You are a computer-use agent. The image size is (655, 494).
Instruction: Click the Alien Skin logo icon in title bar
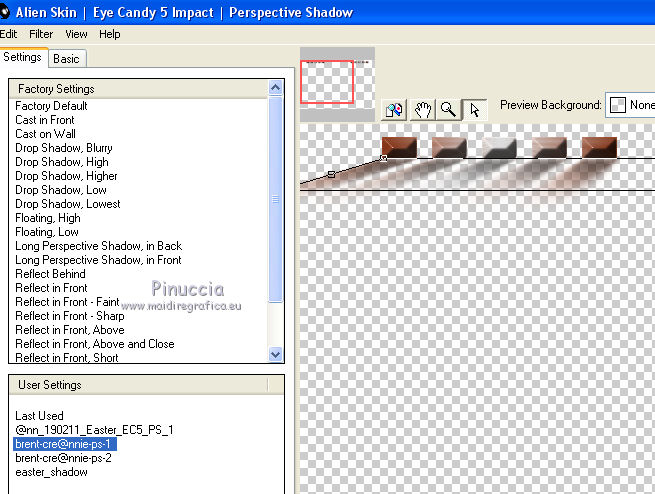click(4, 12)
